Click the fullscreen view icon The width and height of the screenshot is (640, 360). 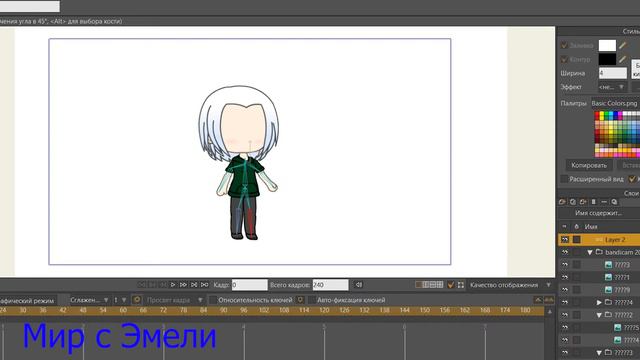point(461,285)
